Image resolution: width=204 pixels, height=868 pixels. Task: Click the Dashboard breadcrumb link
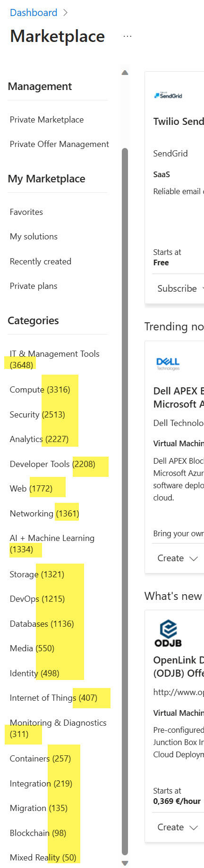pos(34,13)
